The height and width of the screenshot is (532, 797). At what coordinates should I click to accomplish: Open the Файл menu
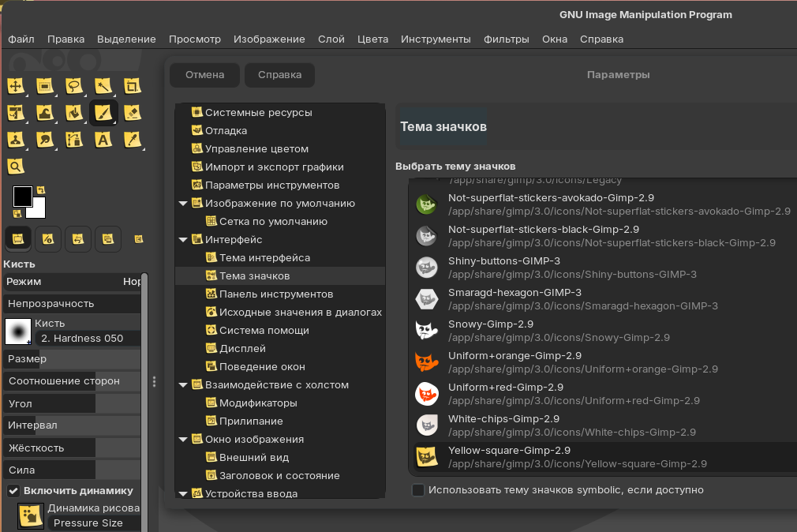click(x=21, y=39)
